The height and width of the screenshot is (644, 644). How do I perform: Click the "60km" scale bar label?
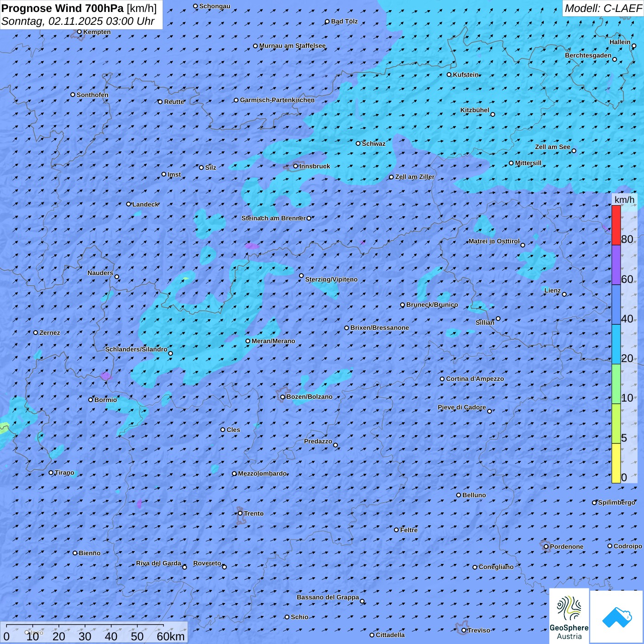[171, 636]
